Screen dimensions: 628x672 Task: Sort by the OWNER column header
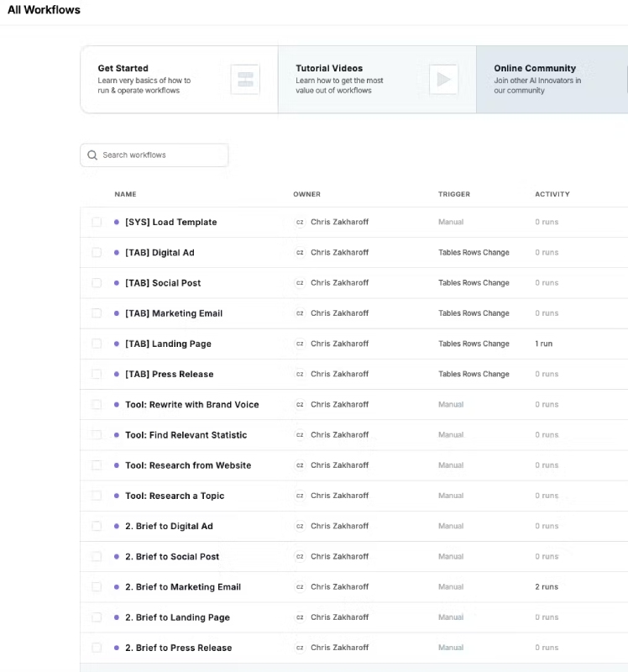pyautogui.click(x=306, y=194)
